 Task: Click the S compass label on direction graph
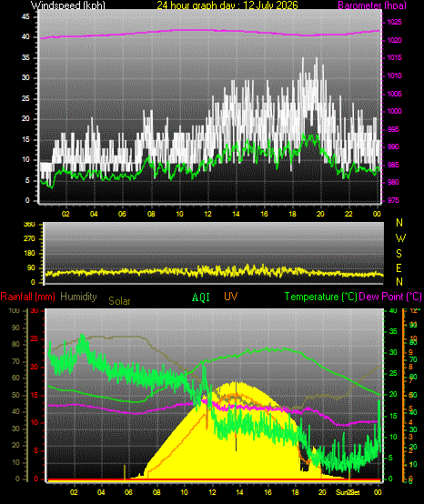point(399,254)
